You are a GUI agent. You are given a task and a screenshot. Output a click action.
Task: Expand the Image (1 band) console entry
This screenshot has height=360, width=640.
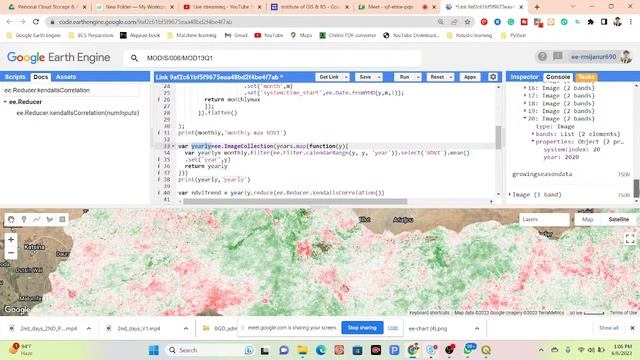[x=509, y=195]
